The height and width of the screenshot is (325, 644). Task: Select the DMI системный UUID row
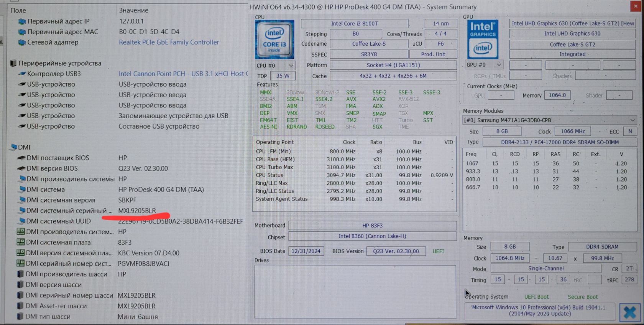(127, 221)
